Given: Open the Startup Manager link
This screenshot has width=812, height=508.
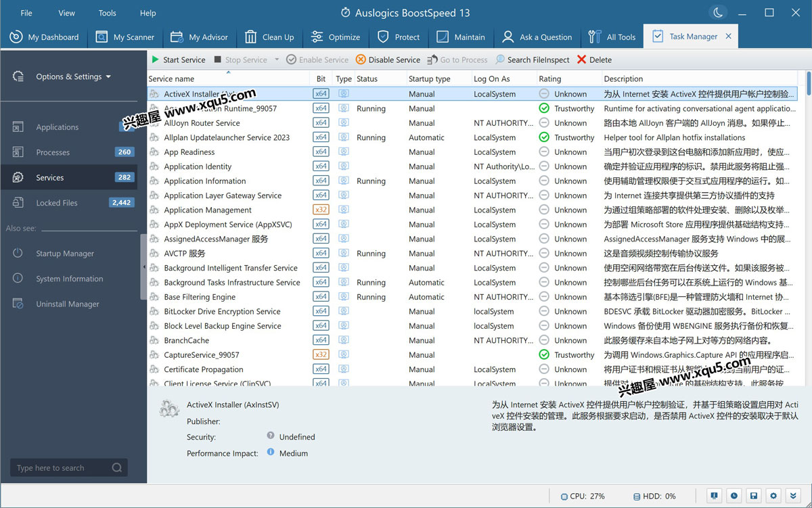Looking at the screenshot, I should (x=65, y=254).
